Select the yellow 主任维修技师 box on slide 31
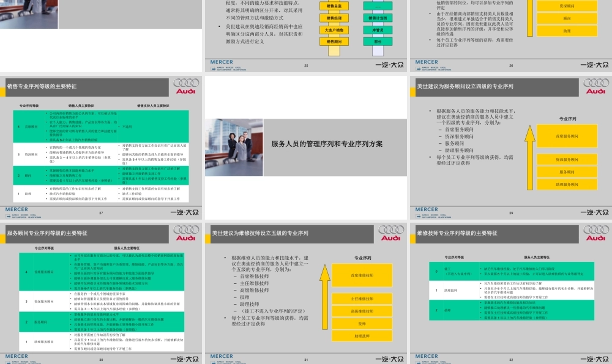 (x=362, y=299)
